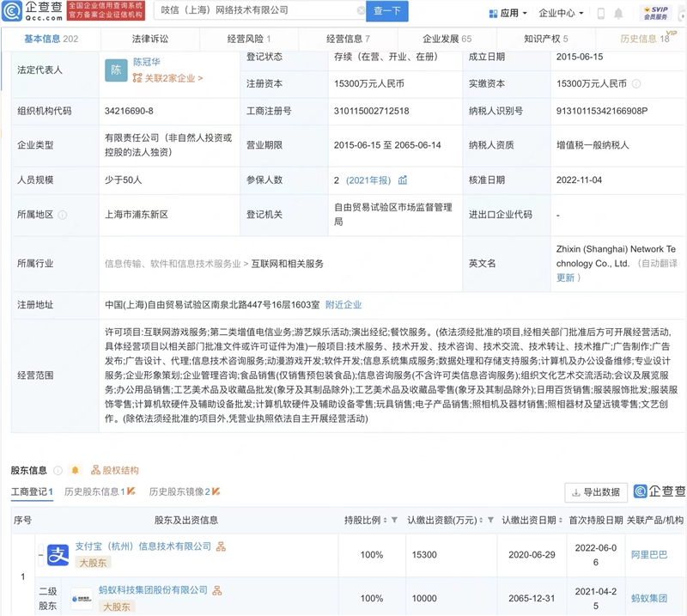Open the structure icon after 蚂蚁科技集团股份有限公司
The height and width of the screenshot is (616, 687).
217,590
